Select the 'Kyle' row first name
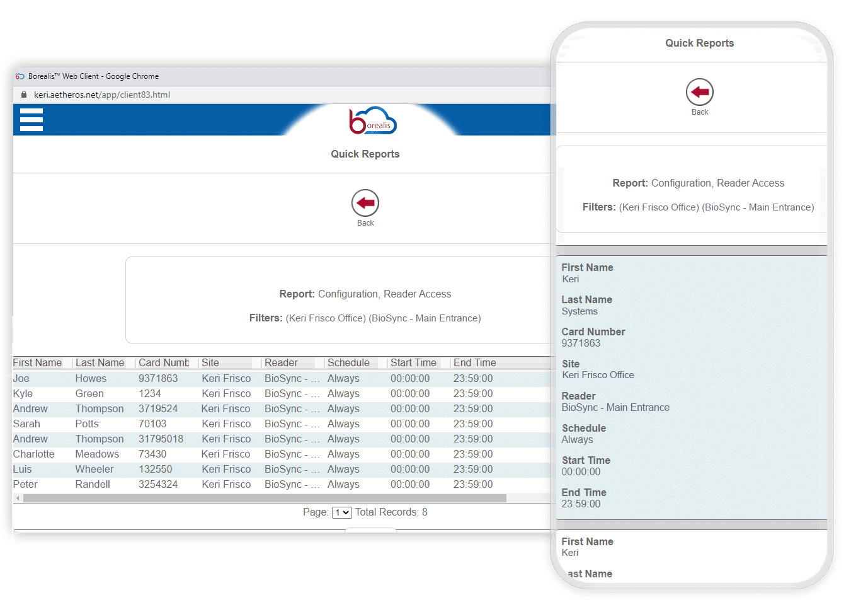868x600 pixels. tap(23, 394)
